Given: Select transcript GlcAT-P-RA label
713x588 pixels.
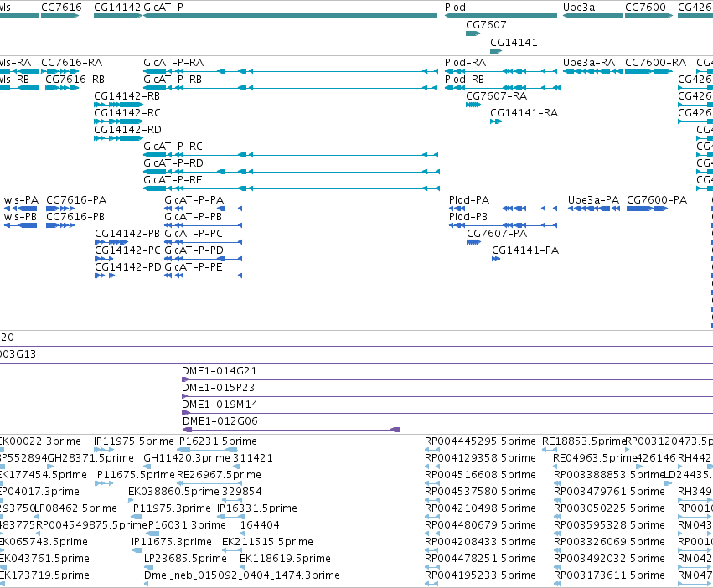Looking at the screenshot, I should click(x=173, y=62).
